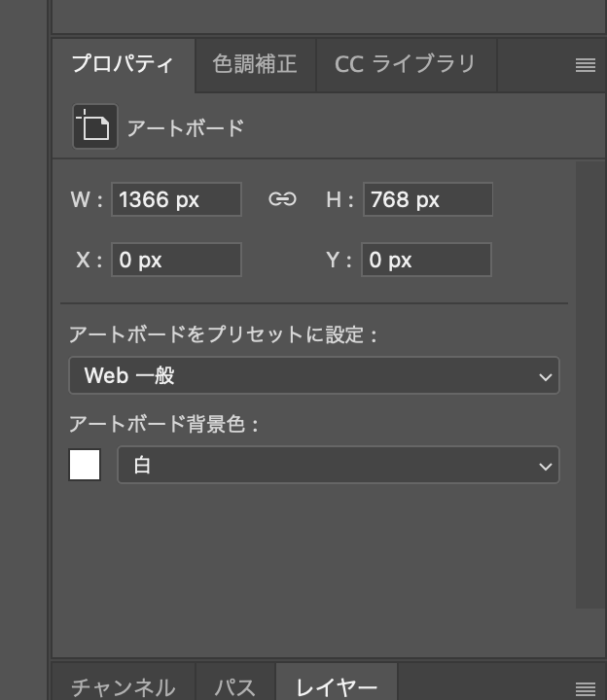Toggle the link between width and height

click(x=282, y=200)
